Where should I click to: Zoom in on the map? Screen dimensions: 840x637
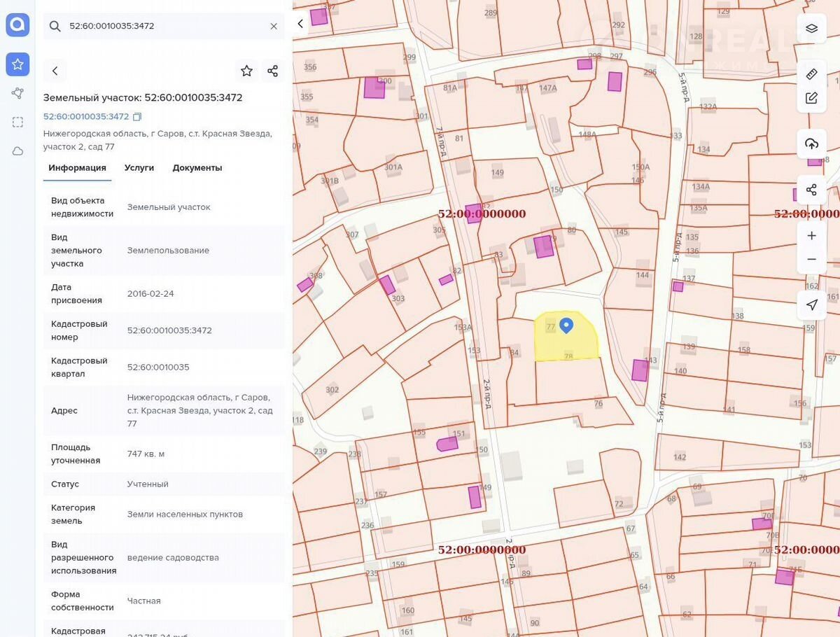point(811,236)
